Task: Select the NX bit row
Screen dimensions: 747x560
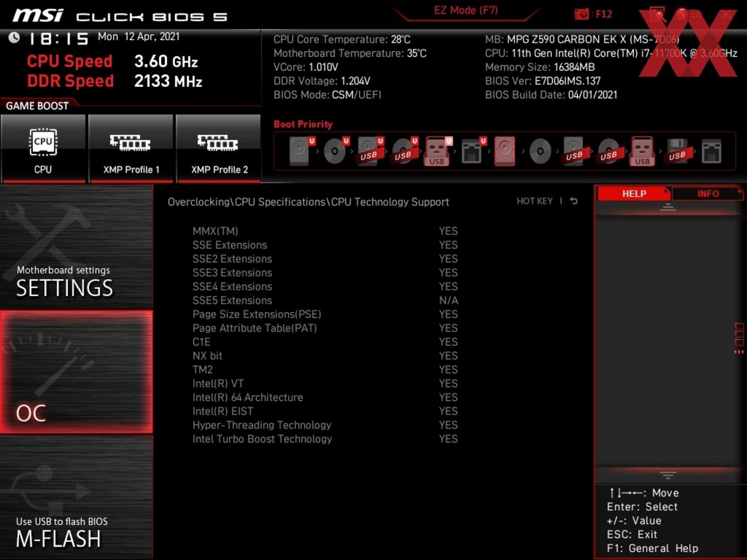Action: pyautogui.click(x=325, y=356)
